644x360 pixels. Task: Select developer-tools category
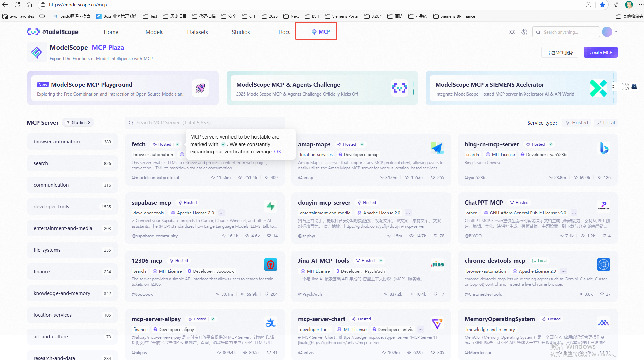tap(72, 207)
